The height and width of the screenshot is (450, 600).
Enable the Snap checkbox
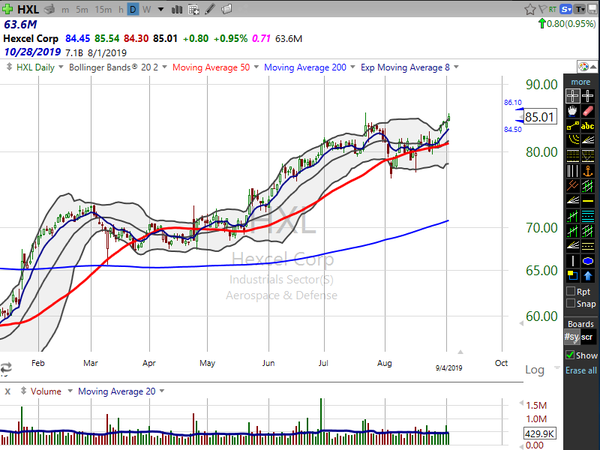(x=570, y=304)
